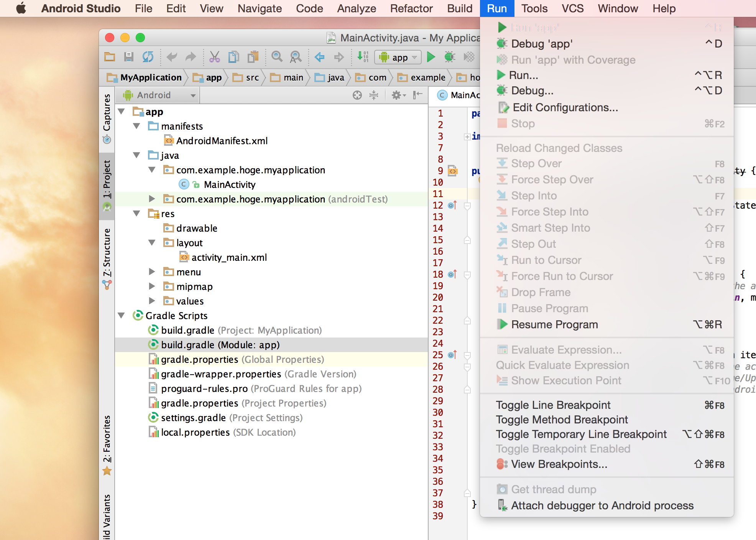Click the Make Project toolbar icon
756x540 pixels.
tap(363, 57)
